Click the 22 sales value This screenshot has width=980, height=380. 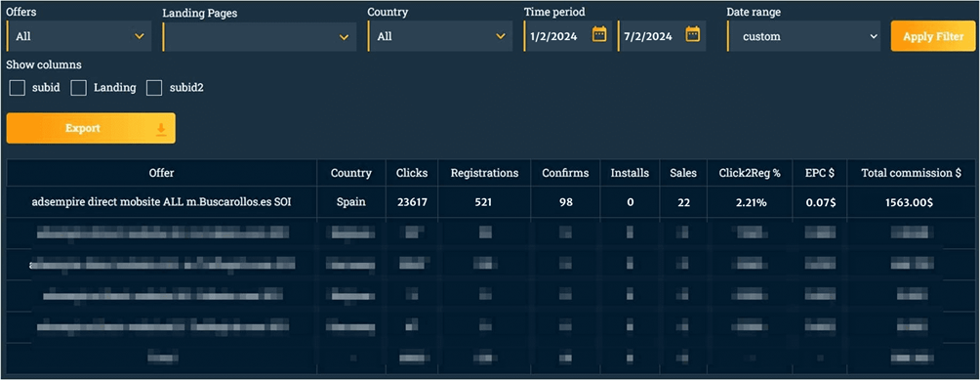pos(682,202)
